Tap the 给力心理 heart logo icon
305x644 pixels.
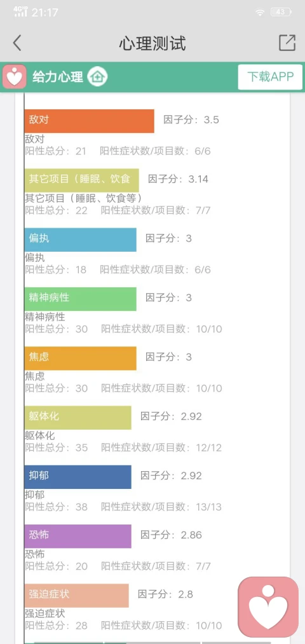tap(15, 77)
